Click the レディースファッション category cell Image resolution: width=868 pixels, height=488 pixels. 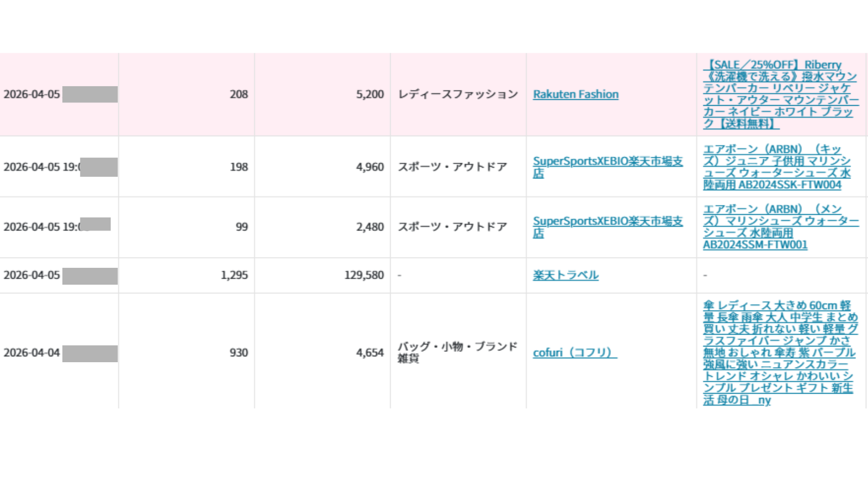(x=458, y=94)
